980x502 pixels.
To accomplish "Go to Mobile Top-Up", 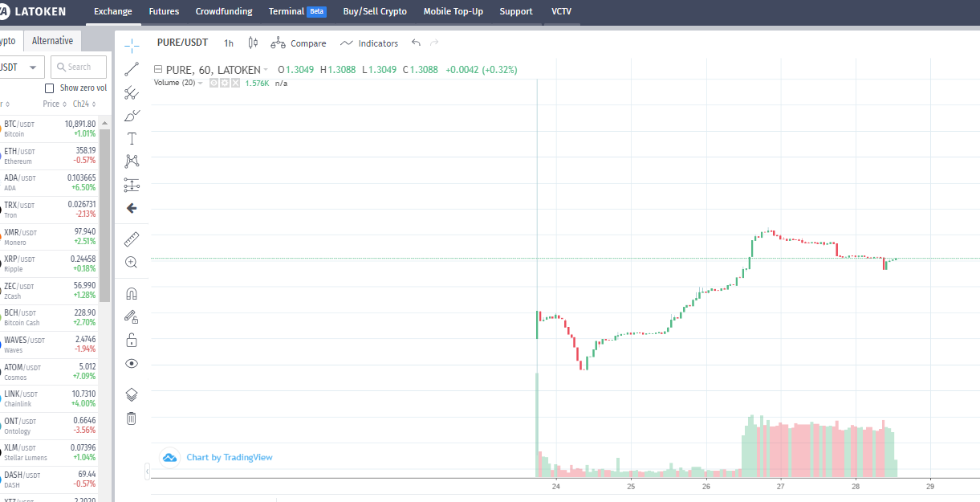I will [x=453, y=11].
